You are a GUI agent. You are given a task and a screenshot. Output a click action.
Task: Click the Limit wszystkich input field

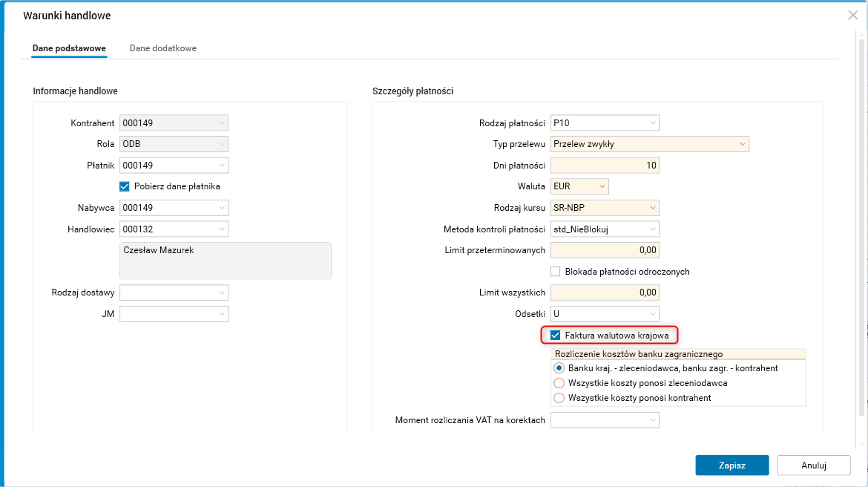605,292
